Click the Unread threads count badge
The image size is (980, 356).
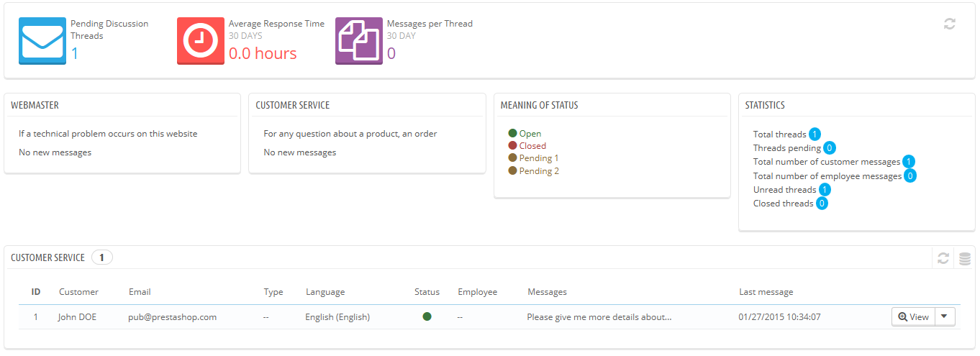point(825,189)
